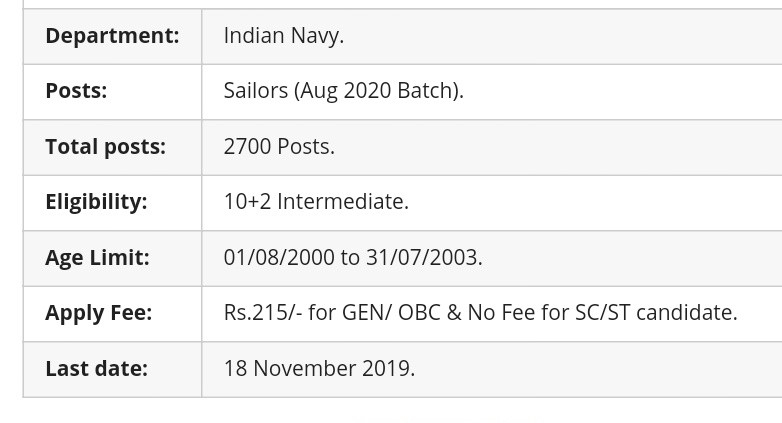Click the Rs.215/- fee amount
Screen dimensions: 782x423
tap(263, 313)
